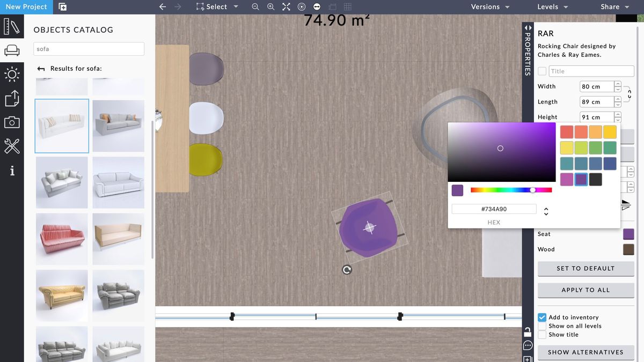This screenshot has width=644, height=362.
Task: Click the info icon in sidebar
Action: 12,171
